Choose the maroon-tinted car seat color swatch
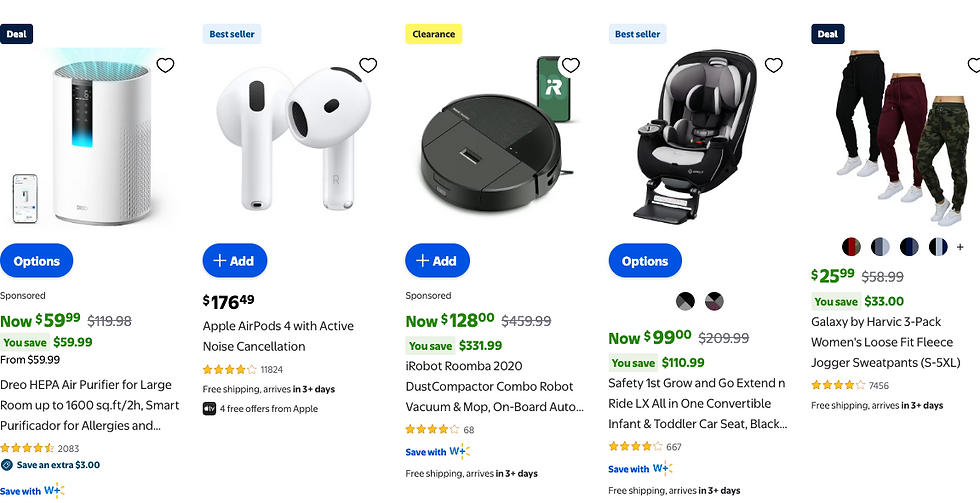The image size is (980, 503). 714,301
